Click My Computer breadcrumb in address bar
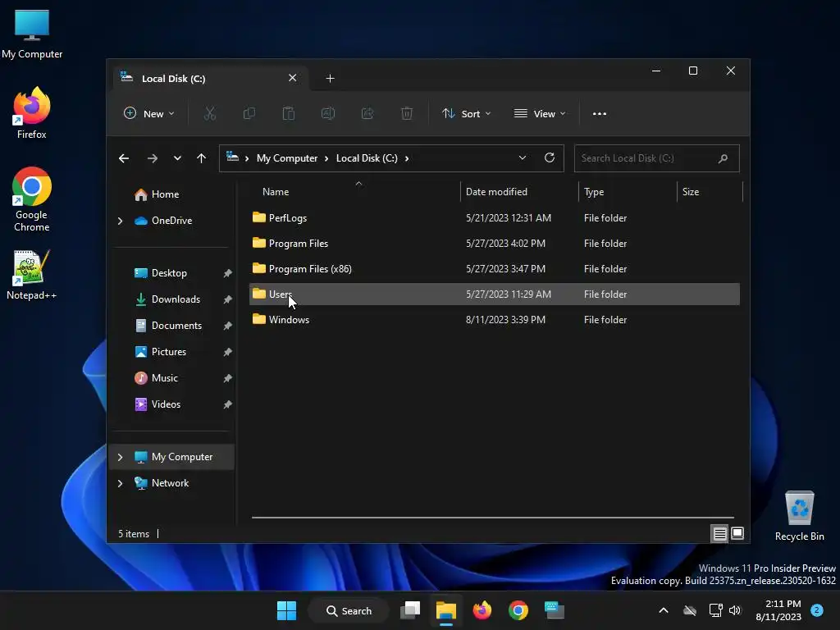840x630 pixels. click(x=286, y=158)
